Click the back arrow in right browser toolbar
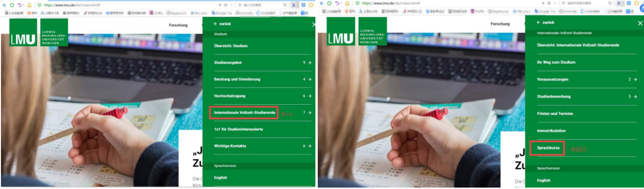Viewport: 644px width, 189px height. 322,3
